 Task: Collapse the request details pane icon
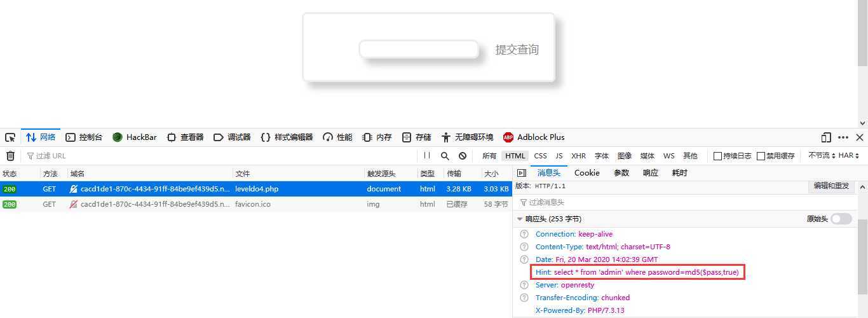522,173
